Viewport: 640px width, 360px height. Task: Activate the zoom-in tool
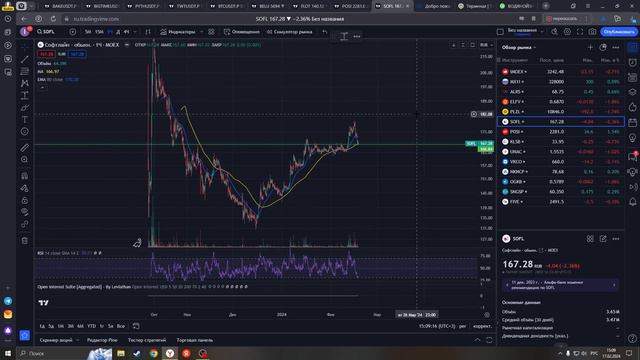24,160
